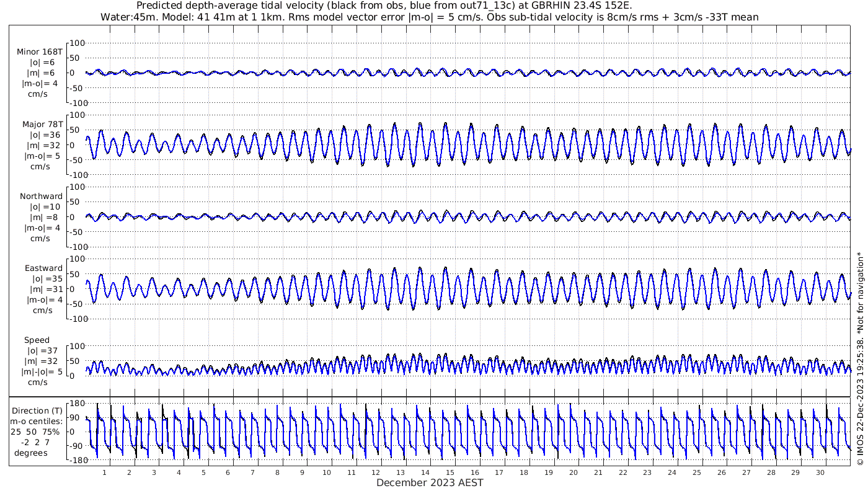The height and width of the screenshot is (496, 868).
Task: Select the 'Northward' panel label
Action: pyautogui.click(x=41, y=197)
